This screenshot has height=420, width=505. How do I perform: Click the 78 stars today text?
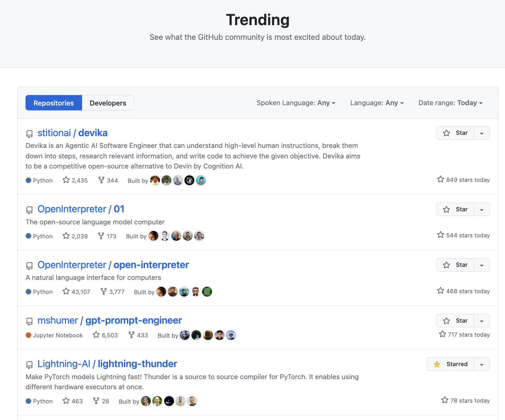465,400
